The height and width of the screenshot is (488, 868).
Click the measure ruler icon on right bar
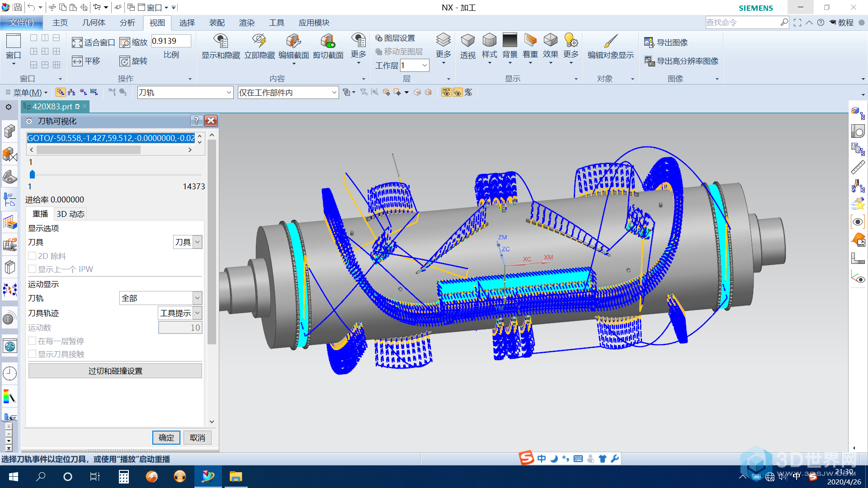(x=858, y=167)
